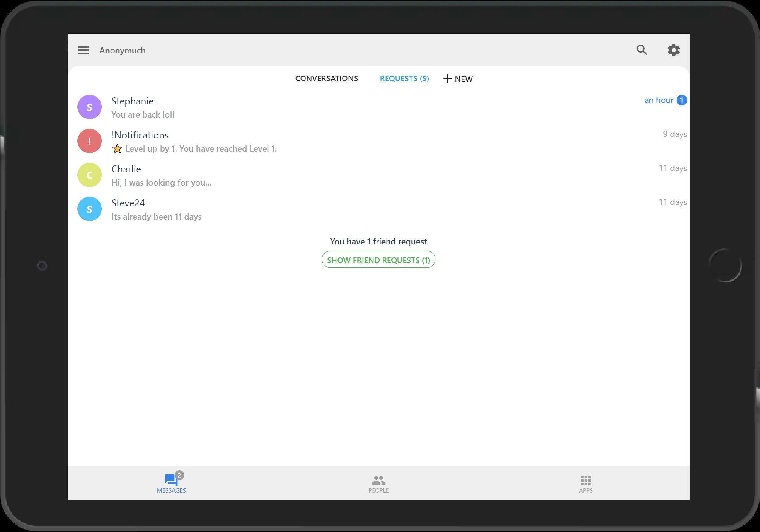
Task: Click the unread badge on Stephanie
Action: [x=681, y=100]
